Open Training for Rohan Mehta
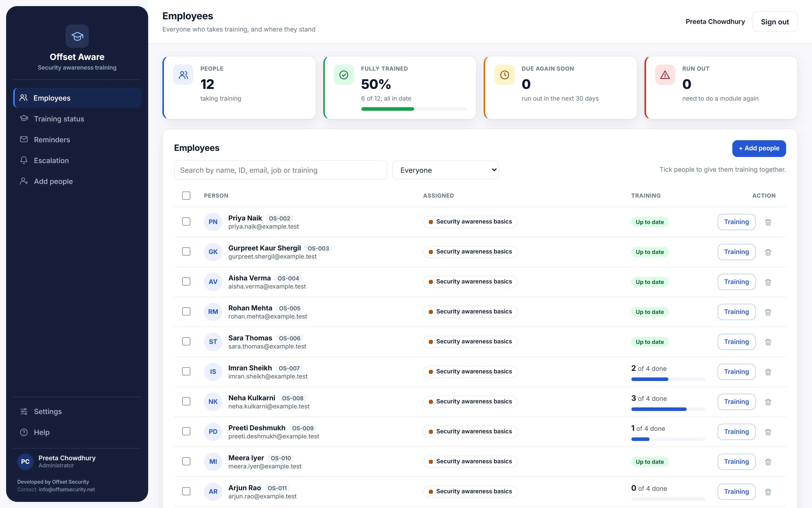Viewport: 812px width, 508px height. pos(736,312)
